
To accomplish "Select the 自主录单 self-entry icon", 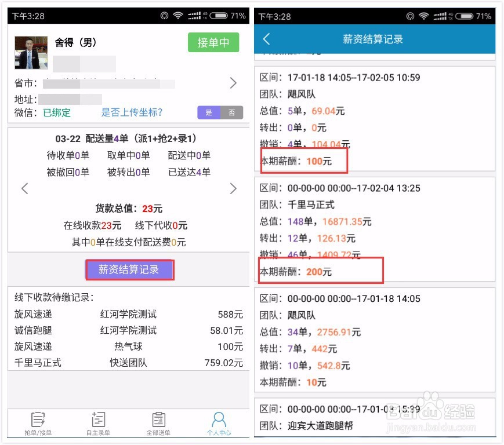I will 99,423.
